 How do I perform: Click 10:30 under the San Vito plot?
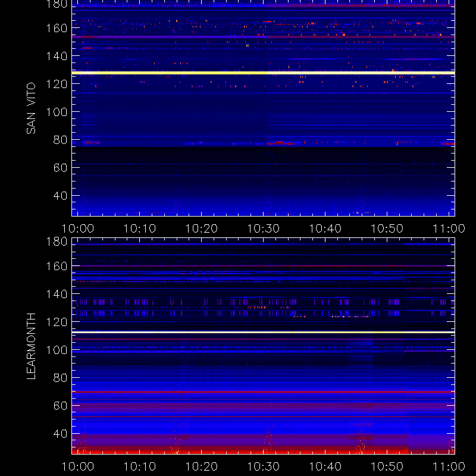coord(264,228)
